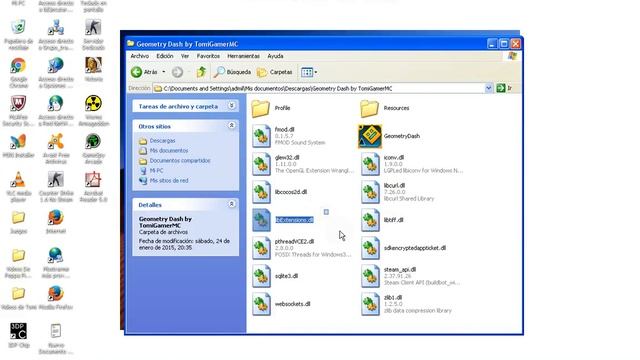This screenshot has height=360, width=640.
Task: Select the libcurl.dll file
Action: tap(398, 192)
